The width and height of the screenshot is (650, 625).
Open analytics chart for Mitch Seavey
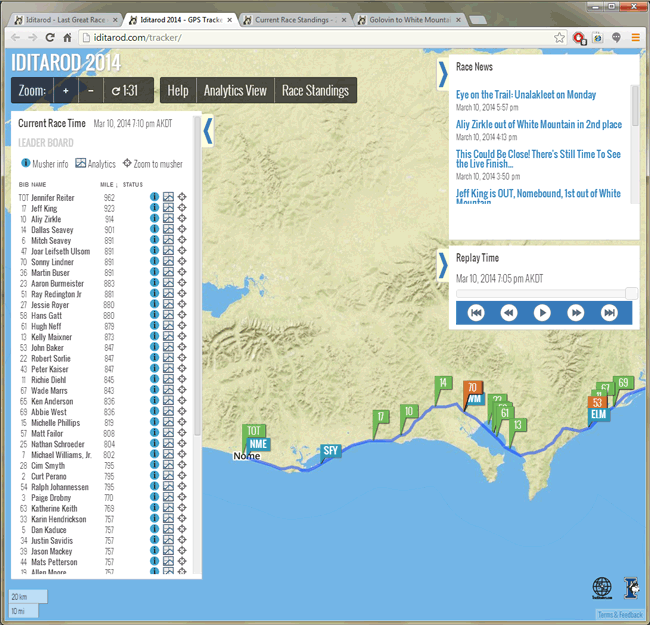click(x=168, y=240)
